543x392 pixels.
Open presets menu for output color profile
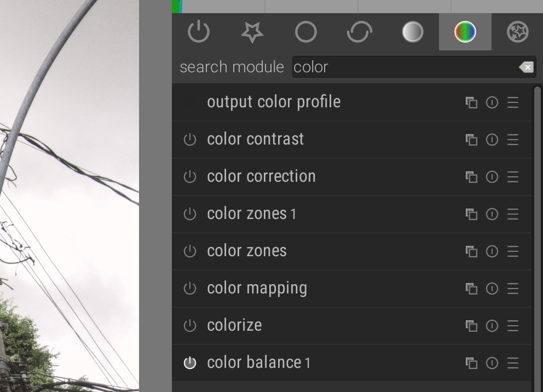coord(513,102)
